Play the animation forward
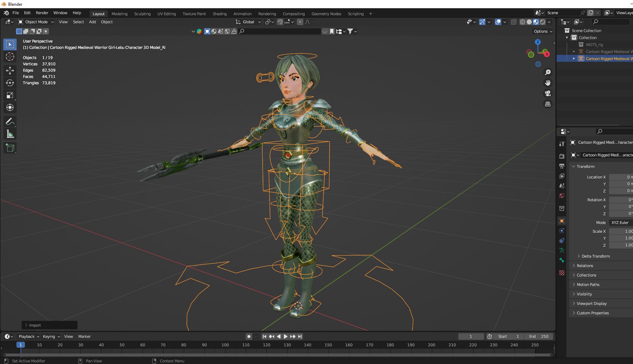 (x=285, y=336)
